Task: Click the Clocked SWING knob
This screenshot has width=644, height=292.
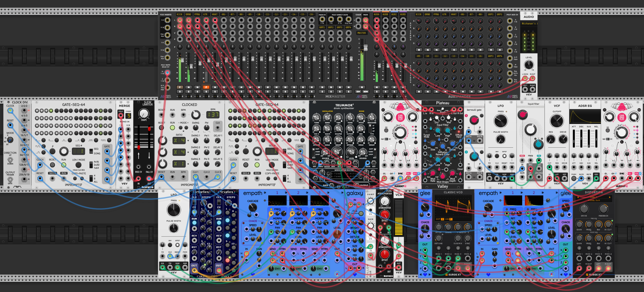Action: [x=196, y=128]
